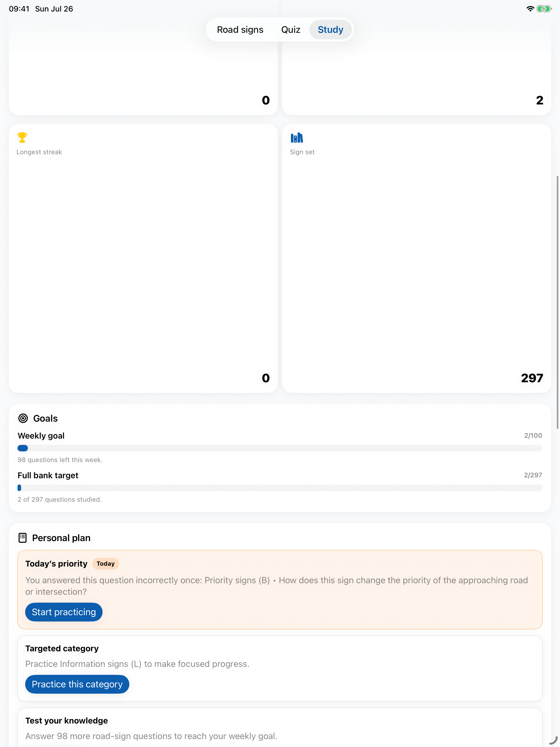
Task: Click the Weekly goal progress bar
Action: click(280, 448)
